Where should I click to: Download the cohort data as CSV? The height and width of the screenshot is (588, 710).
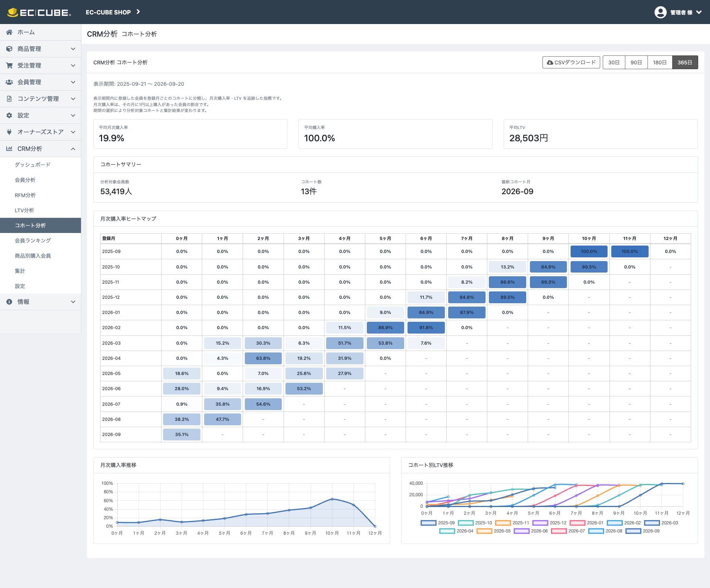point(571,62)
